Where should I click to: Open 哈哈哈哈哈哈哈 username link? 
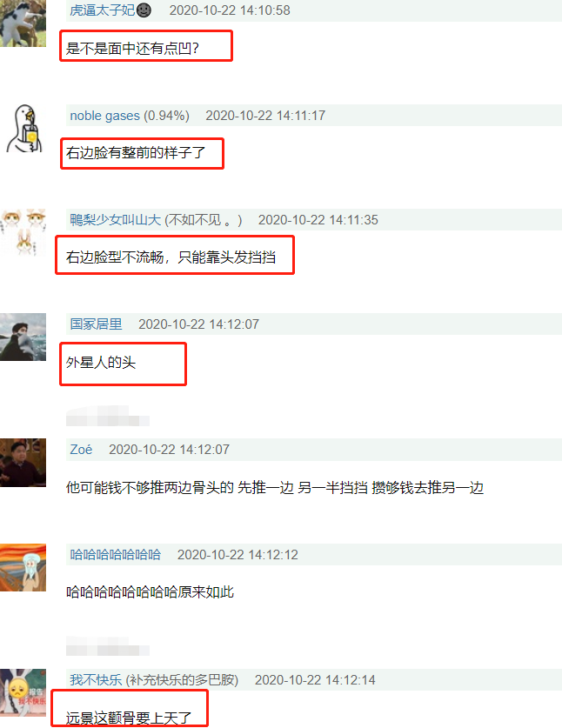[x=115, y=554]
